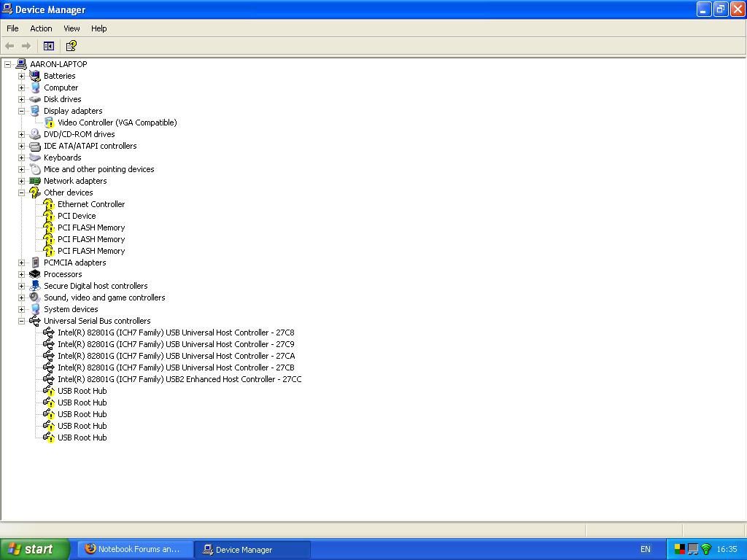This screenshot has height=560, width=747.
Task: Click the DVD/CD-ROM drives disc icon
Action: (x=35, y=134)
